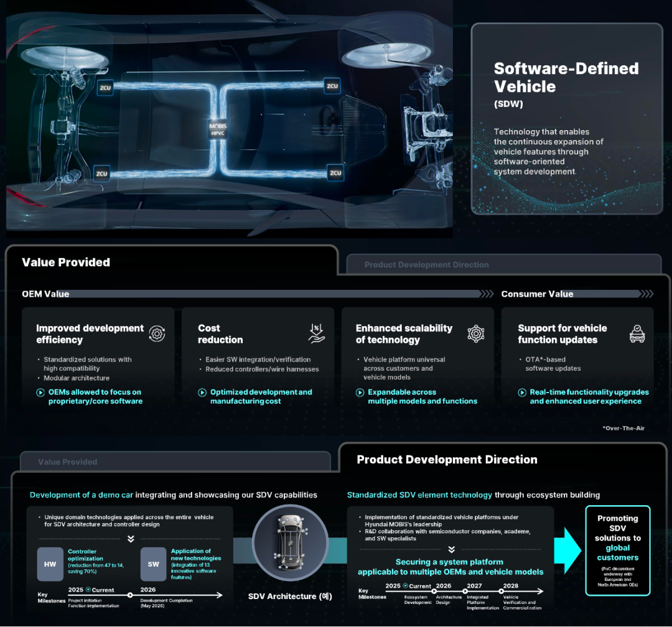Screen dimensions: 672x627
Task: Switch to the dimmed Product Development Direction tab
Action: (427, 265)
